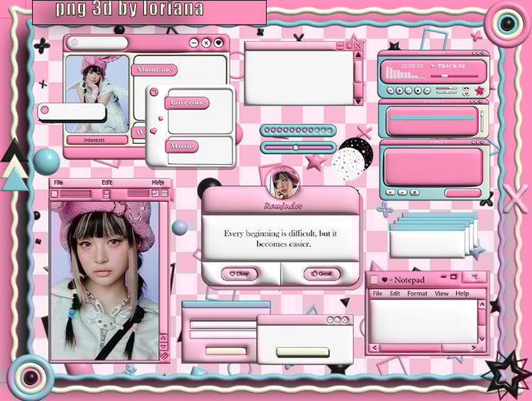Click inside the Notepad text area
The height and width of the screenshot is (401, 532).
coord(423,321)
